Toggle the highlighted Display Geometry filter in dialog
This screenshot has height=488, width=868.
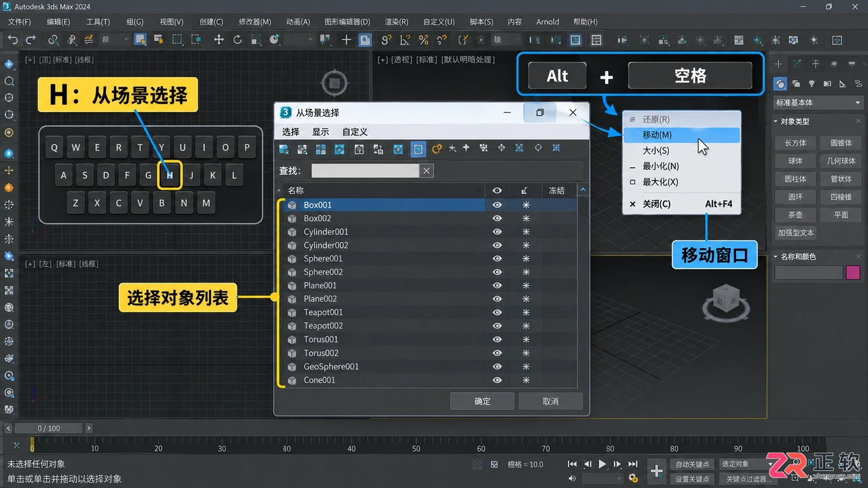[418, 148]
